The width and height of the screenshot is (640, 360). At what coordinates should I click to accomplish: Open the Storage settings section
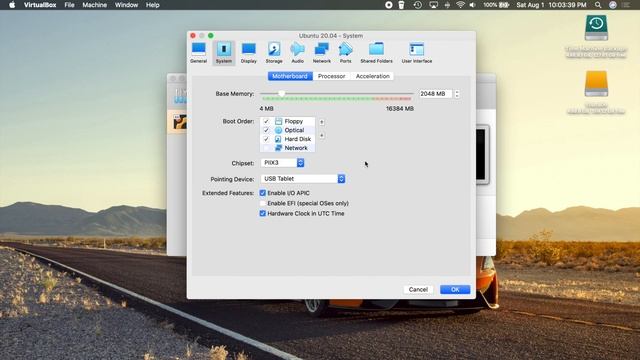tap(274, 53)
